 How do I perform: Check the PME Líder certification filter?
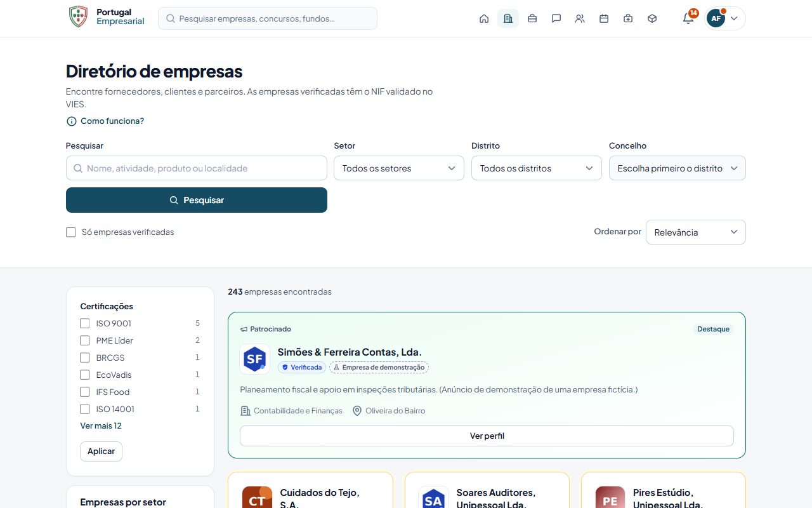pos(84,340)
